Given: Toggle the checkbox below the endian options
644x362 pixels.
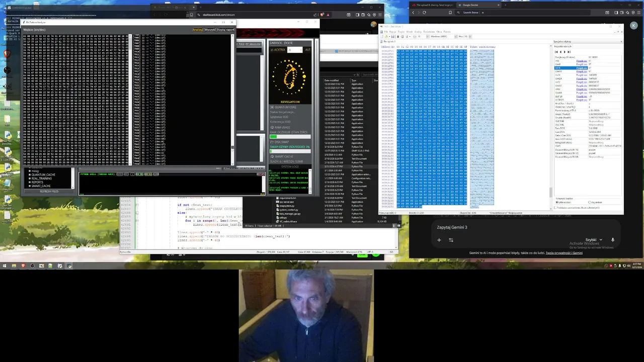Looking at the screenshot, I should (x=555, y=208).
